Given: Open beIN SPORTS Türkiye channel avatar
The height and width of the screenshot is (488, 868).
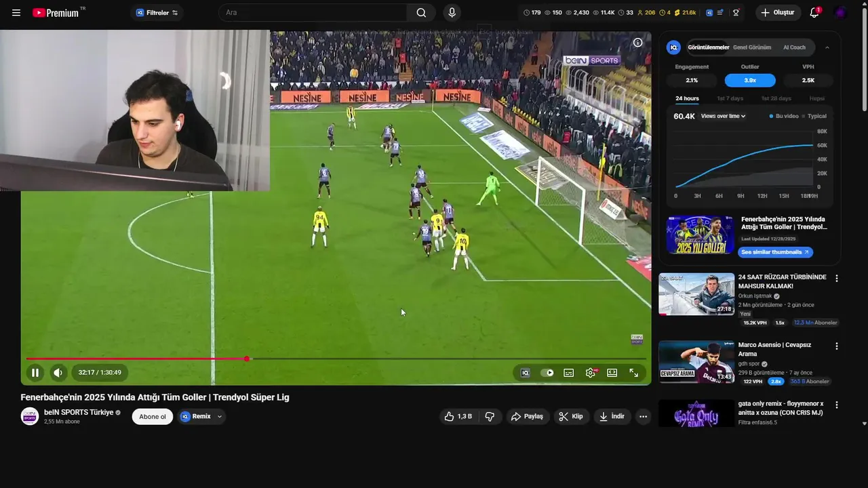Looking at the screenshot, I should pyautogui.click(x=30, y=416).
